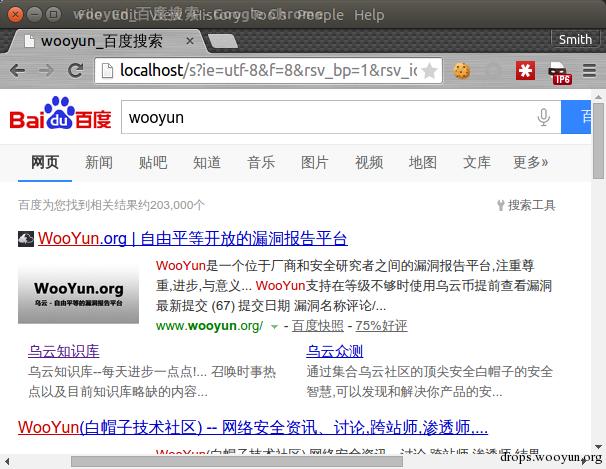The image size is (606, 469).
Task: Click the page icon in address bar
Action: (x=107, y=71)
